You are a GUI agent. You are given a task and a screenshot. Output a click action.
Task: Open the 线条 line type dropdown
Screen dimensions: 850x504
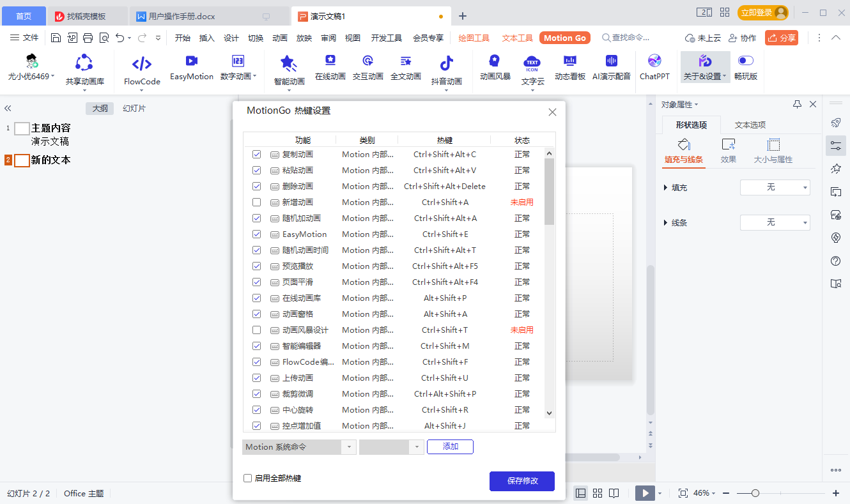[775, 222]
